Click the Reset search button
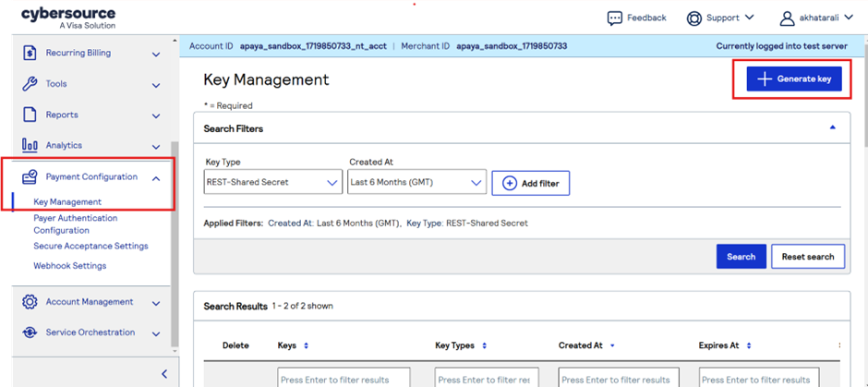The image size is (868, 387). (807, 257)
